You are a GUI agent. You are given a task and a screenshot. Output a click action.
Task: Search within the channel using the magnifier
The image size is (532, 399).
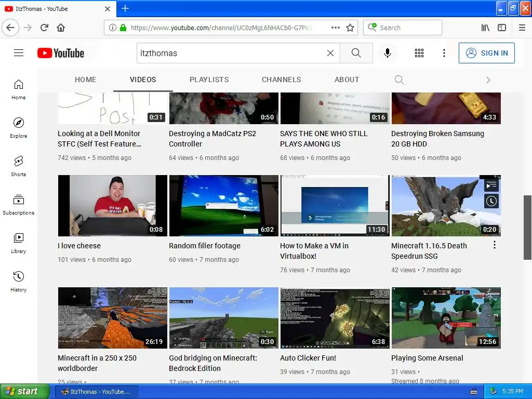point(400,79)
